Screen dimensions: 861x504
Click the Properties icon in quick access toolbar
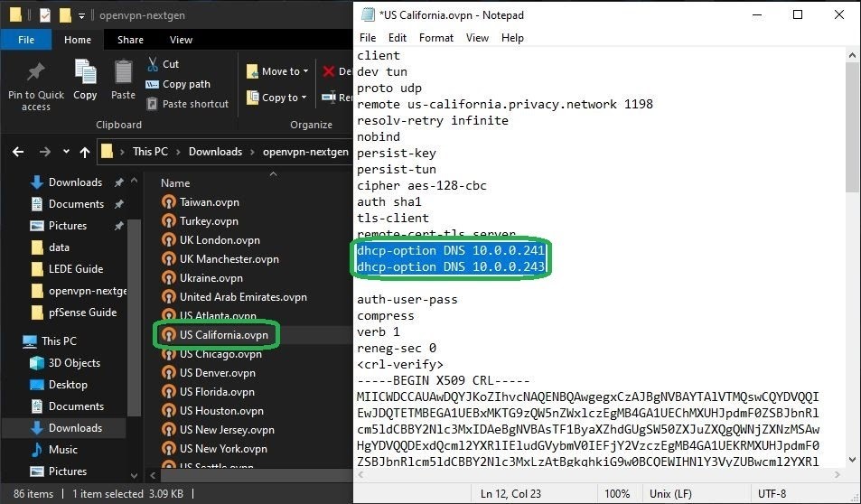pos(45,14)
